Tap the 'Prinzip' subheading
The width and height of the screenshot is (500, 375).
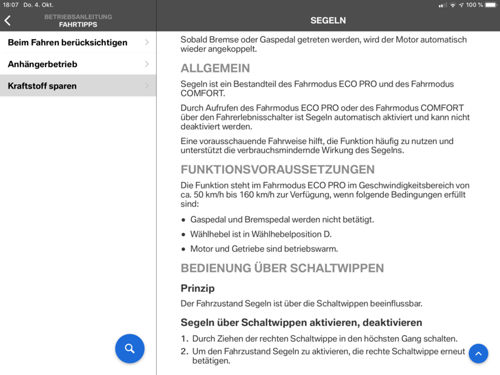coord(198,288)
